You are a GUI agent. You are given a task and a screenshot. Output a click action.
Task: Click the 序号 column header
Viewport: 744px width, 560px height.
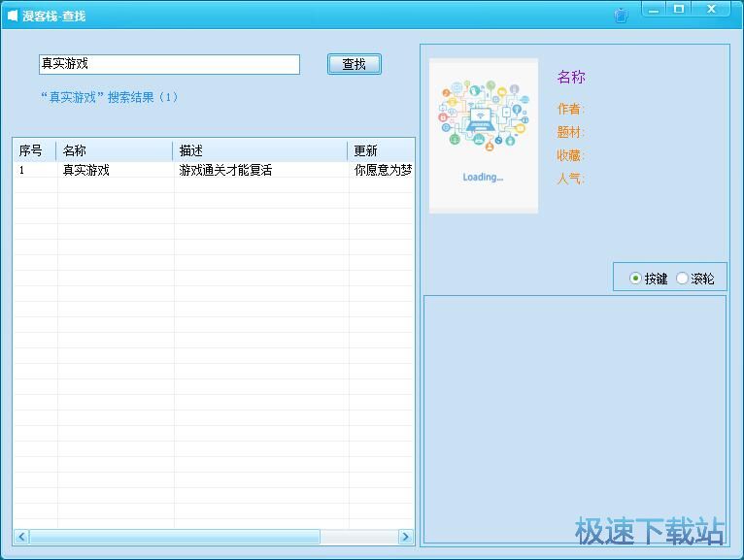[35, 150]
